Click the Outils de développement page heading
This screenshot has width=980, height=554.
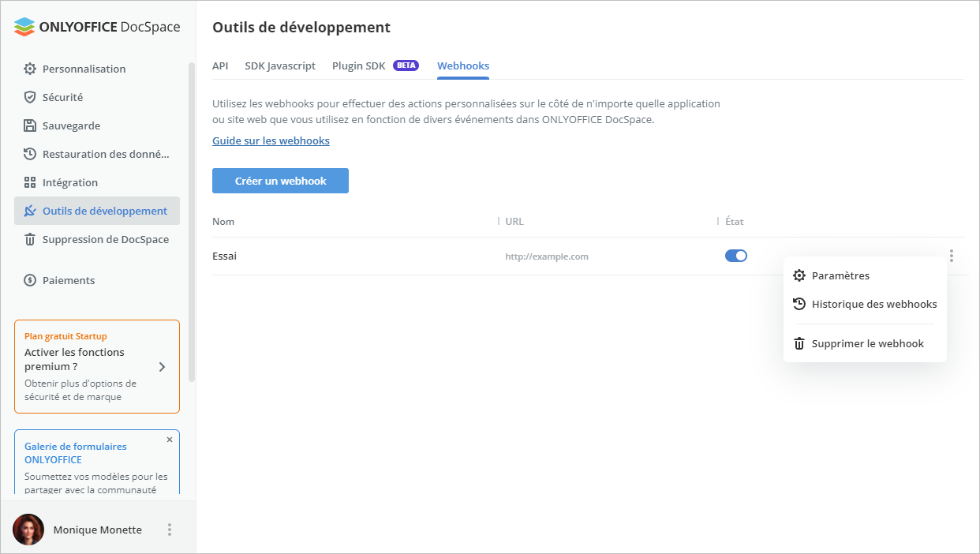(301, 27)
